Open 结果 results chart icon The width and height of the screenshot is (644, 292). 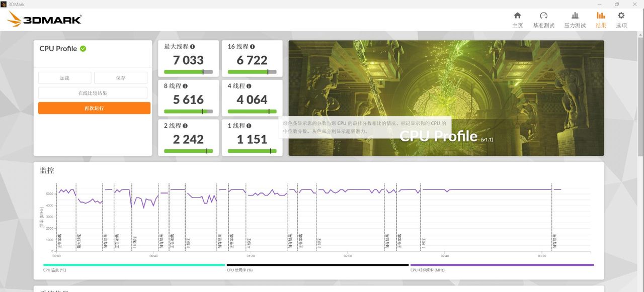point(601,16)
